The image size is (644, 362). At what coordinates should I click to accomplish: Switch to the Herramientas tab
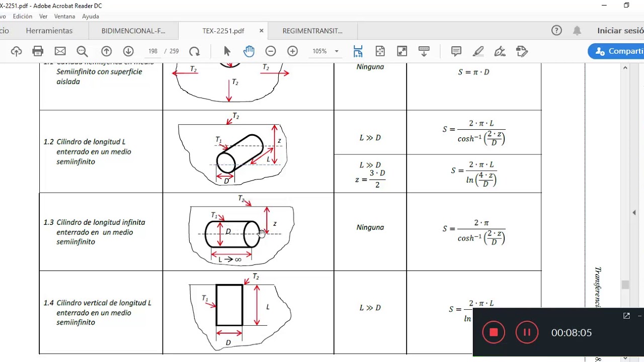(49, 31)
